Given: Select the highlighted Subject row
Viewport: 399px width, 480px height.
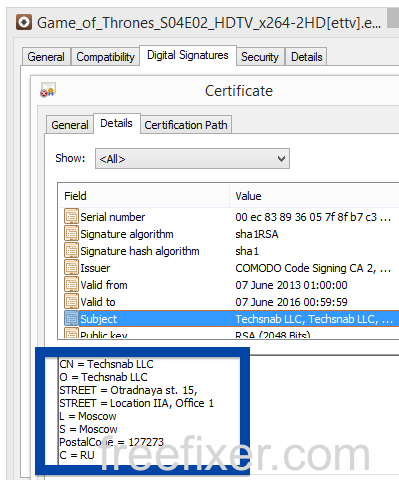Looking at the screenshot, I should tap(229, 319).
